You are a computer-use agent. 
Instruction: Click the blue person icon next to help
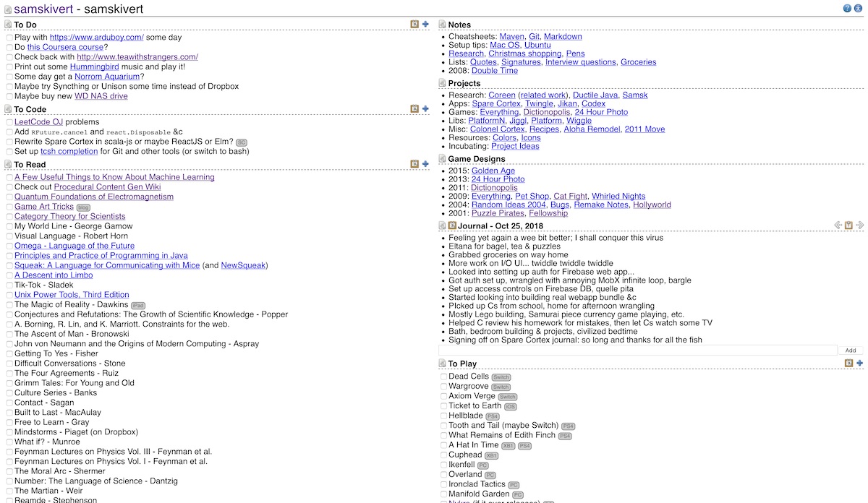point(859,9)
